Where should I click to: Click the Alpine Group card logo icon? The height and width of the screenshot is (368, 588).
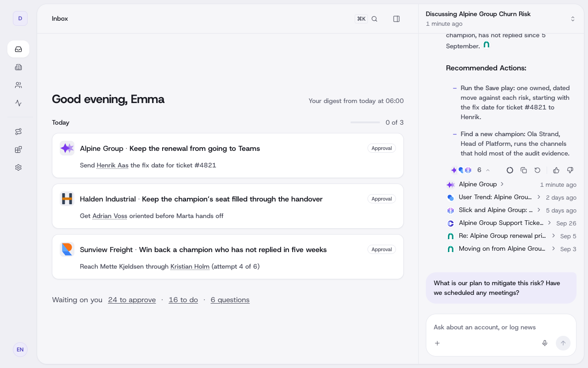click(x=67, y=148)
